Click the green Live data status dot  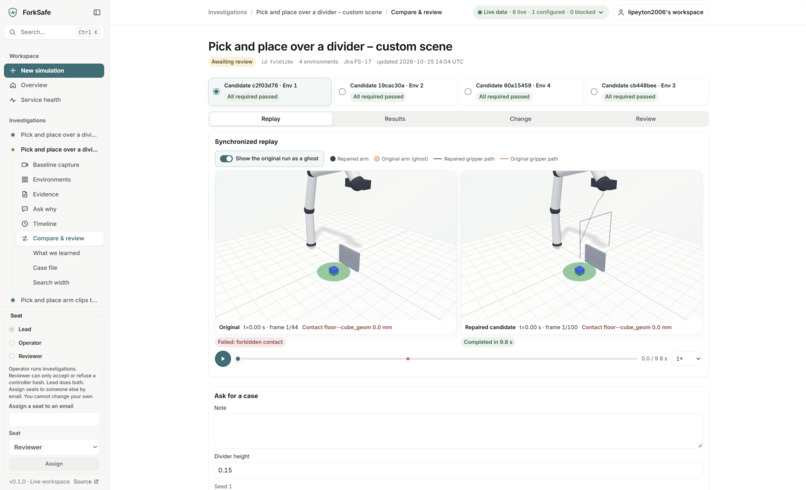coord(480,12)
